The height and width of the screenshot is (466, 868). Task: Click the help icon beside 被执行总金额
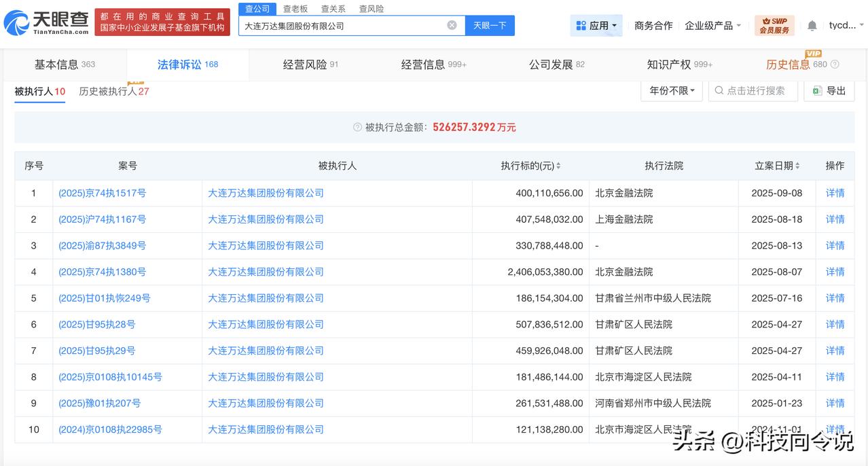357,127
